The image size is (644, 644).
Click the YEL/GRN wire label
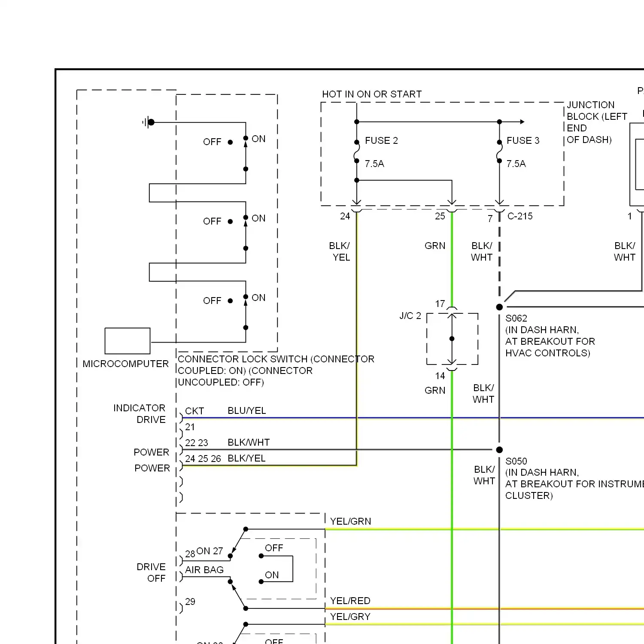[350, 521]
